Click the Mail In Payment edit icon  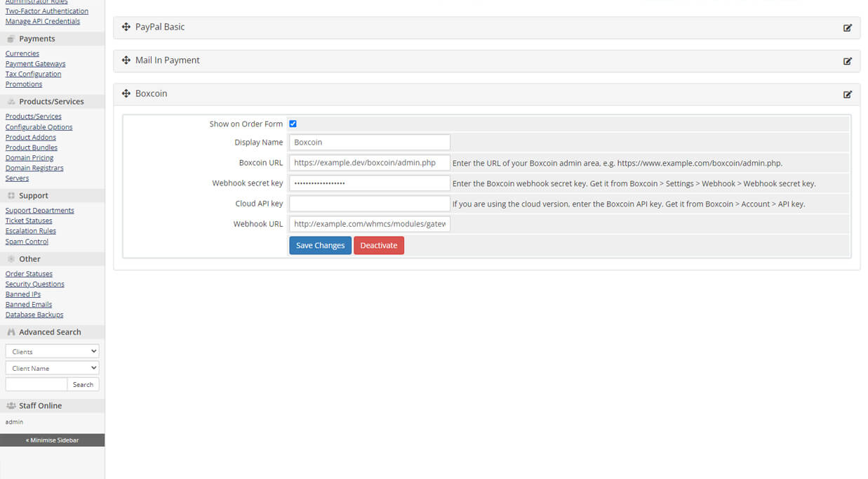847,61
